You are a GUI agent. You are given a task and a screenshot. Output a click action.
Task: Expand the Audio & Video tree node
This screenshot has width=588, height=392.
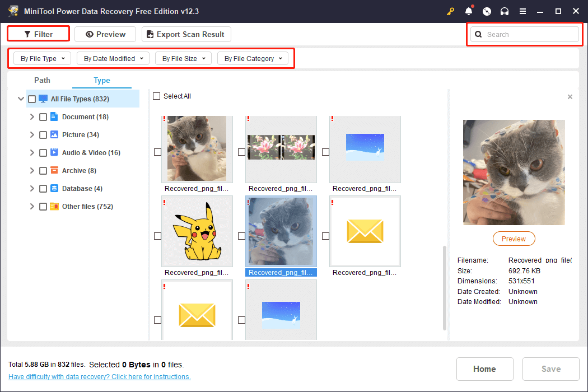click(32, 153)
